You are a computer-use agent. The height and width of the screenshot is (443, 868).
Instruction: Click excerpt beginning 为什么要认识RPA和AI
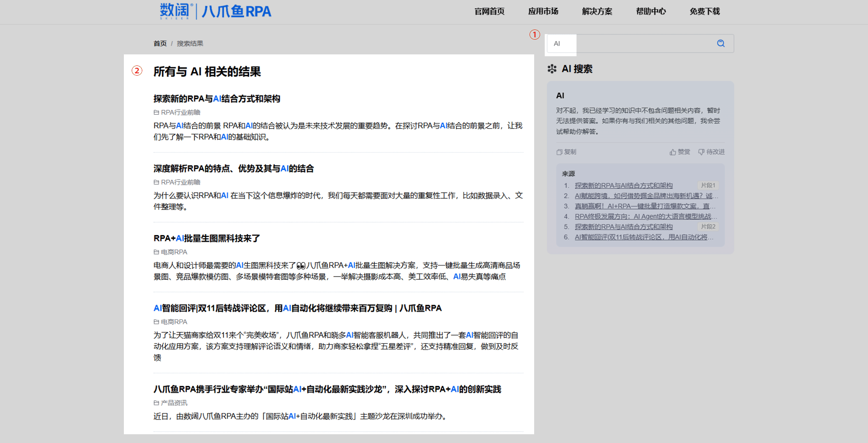point(338,201)
